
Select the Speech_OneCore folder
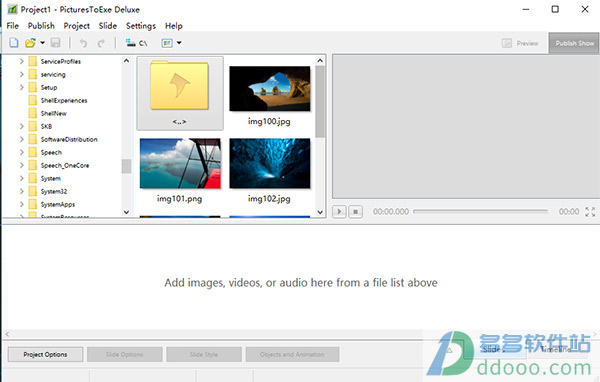click(x=65, y=165)
